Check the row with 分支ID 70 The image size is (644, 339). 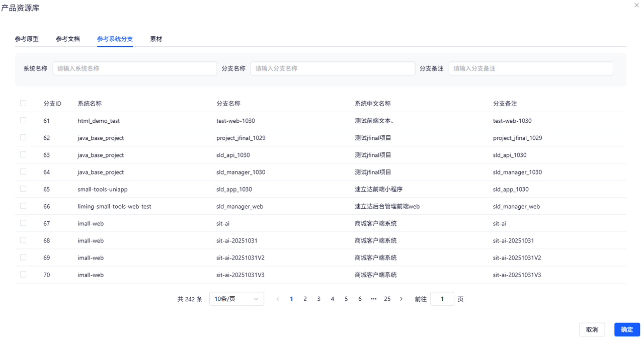23,274
